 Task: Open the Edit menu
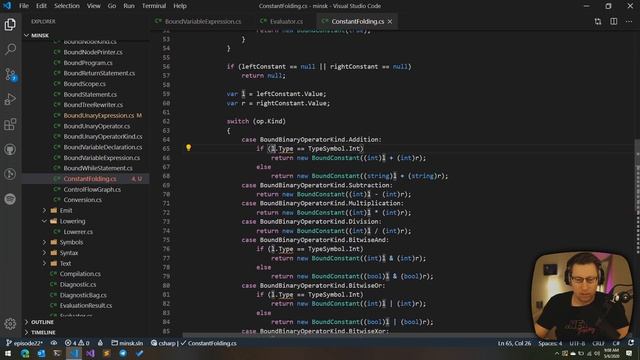pos(41,6)
